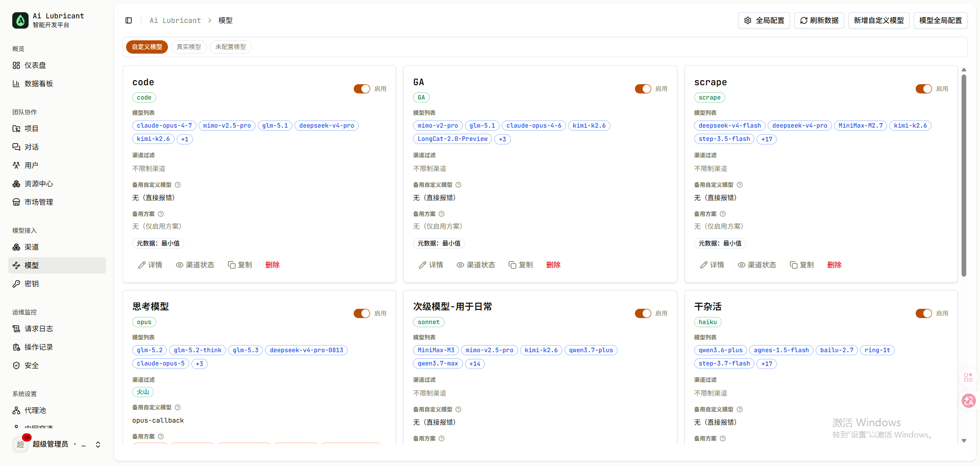
Task: Expand +1 more models in code card
Action: pos(185,139)
